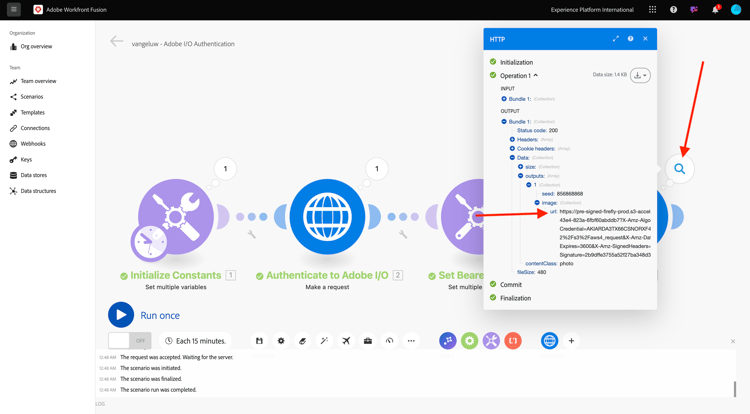This screenshot has height=414, width=750.
Task: Open the download output dropdown
Action: pyautogui.click(x=640, y=75)
